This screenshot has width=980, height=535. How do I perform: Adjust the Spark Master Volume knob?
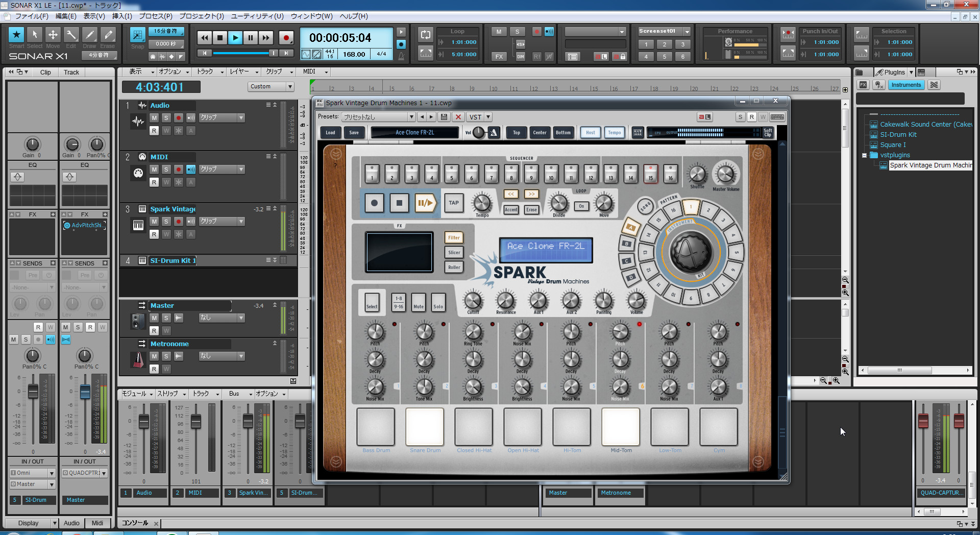tap(725, 175)
